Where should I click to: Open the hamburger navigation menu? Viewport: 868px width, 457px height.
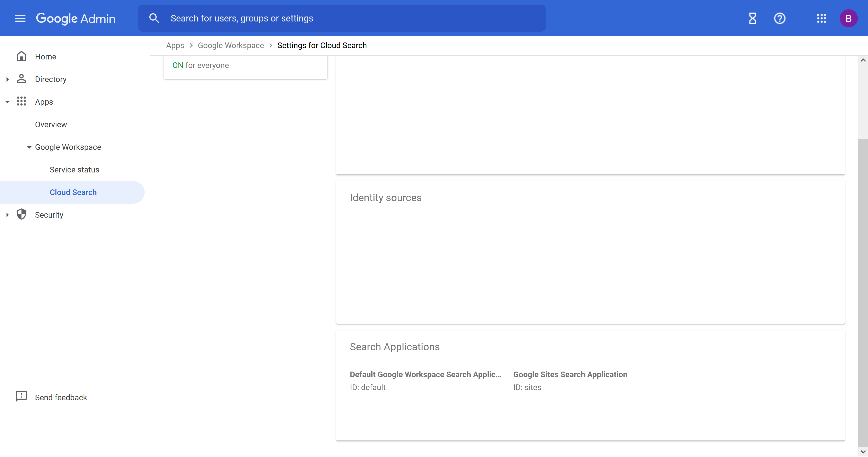(20, 18)
